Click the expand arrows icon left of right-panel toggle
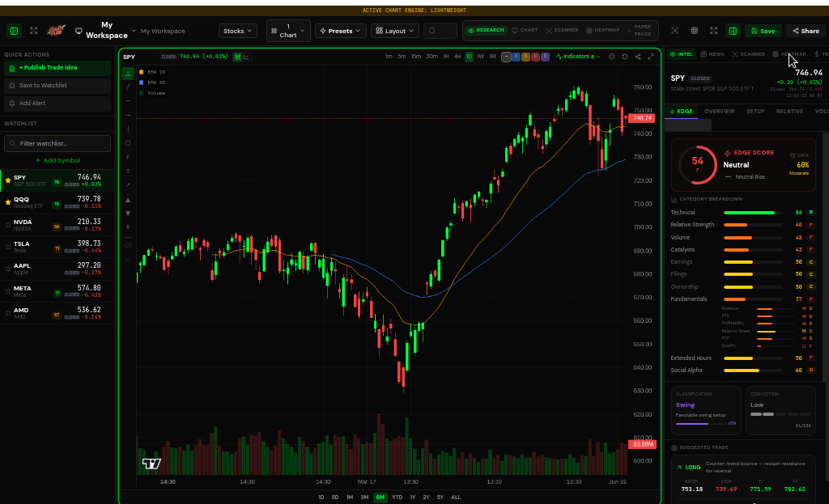The height and width of the screenshot is (504, 829). pyautogui.click(x=714, y=31)
